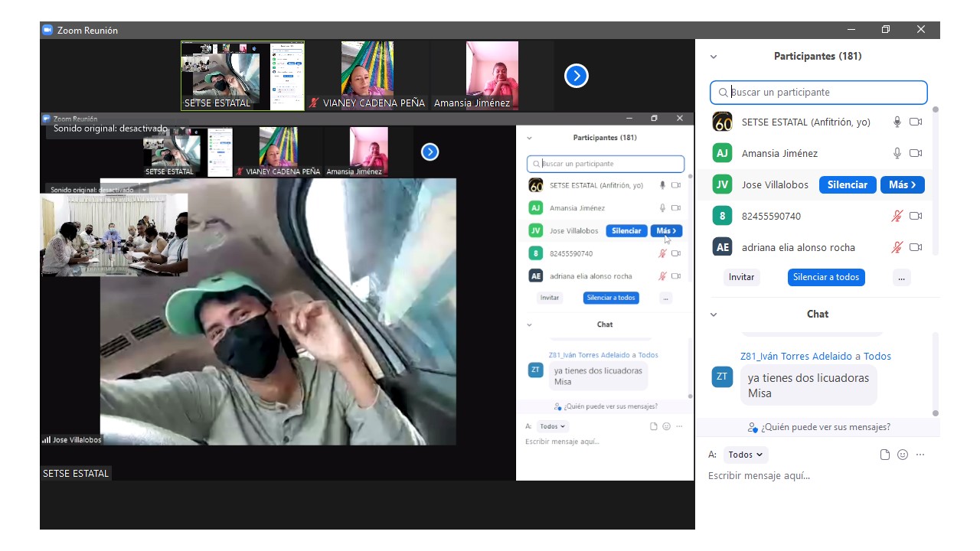Toggle adriana elia alonso rocha's muted microphone
This screenshot has width=980, height=551.
tap(897, 247)
